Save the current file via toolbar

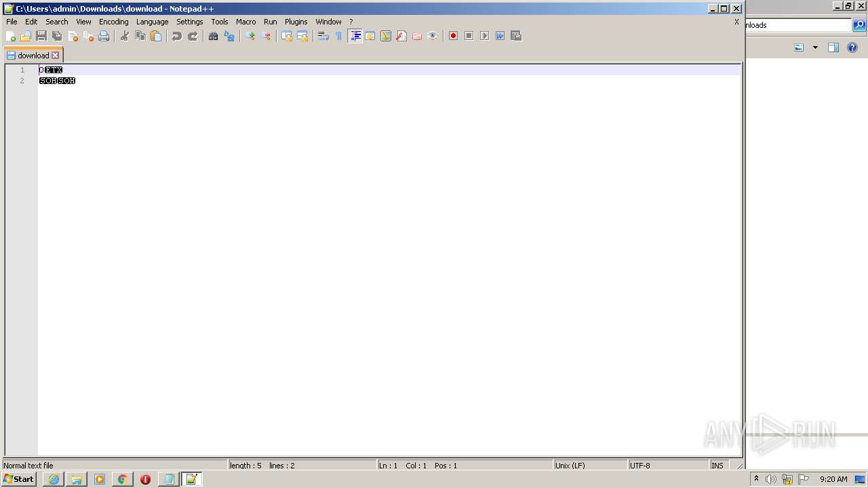41,36
